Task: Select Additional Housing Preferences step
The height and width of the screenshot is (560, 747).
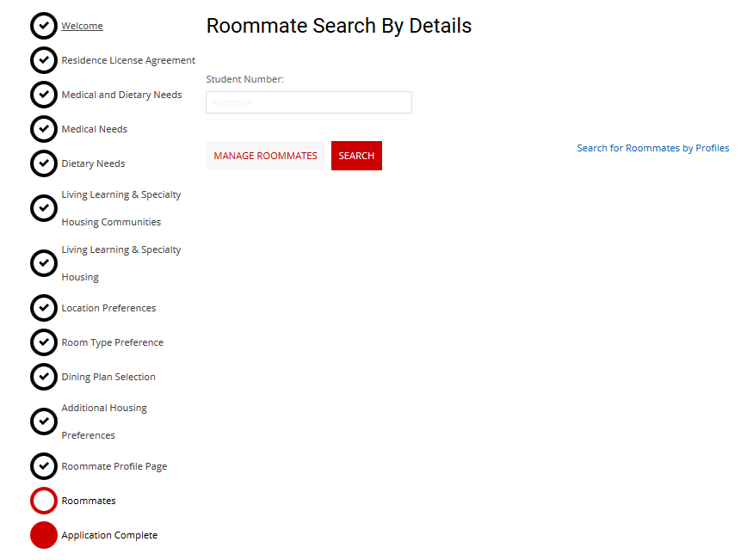Action: click(104, 422)
